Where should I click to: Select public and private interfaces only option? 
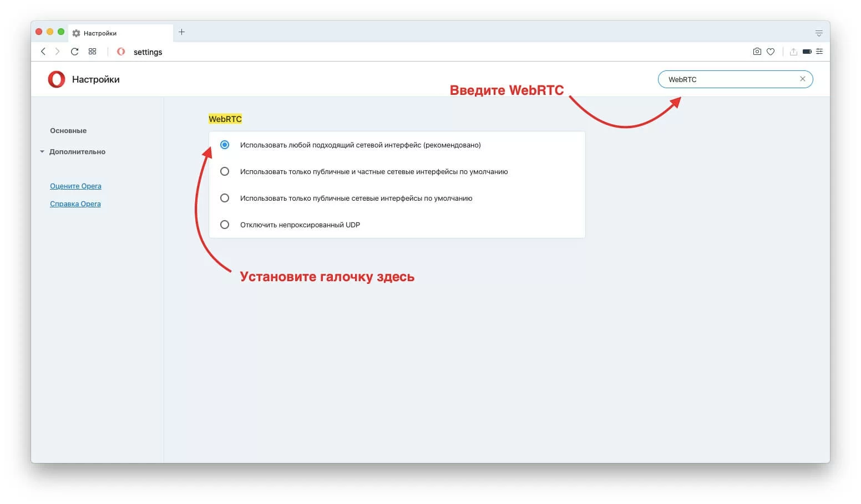click(225, 171)
